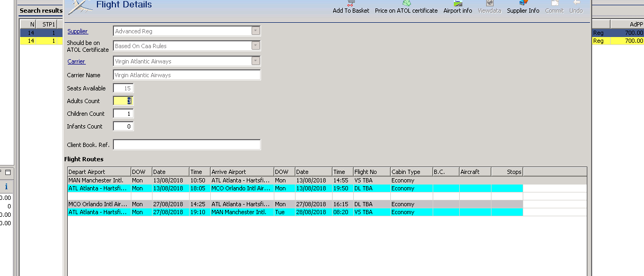Click the Search results heading
The image size is (644, 276).
click(x=41, y=11)
